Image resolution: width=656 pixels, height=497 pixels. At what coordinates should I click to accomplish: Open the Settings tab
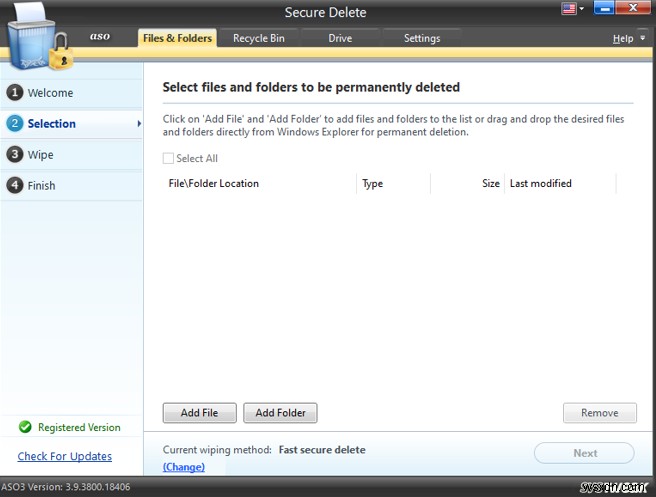[422, 38]
